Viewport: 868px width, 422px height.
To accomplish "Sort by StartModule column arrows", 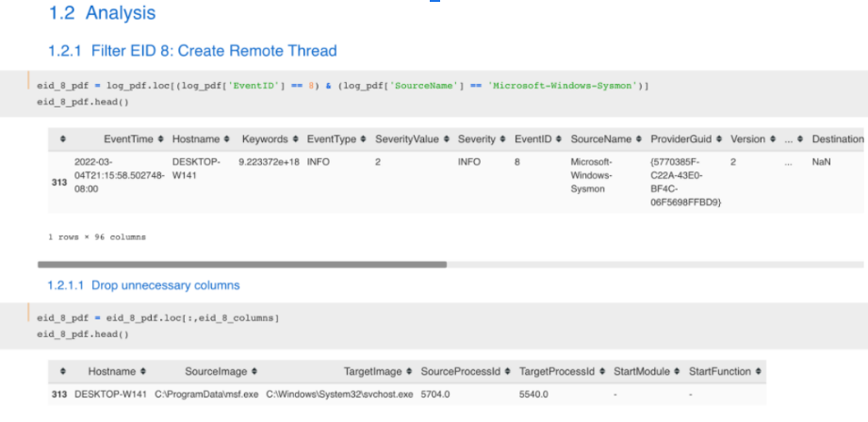I will (x=679, y=372).
